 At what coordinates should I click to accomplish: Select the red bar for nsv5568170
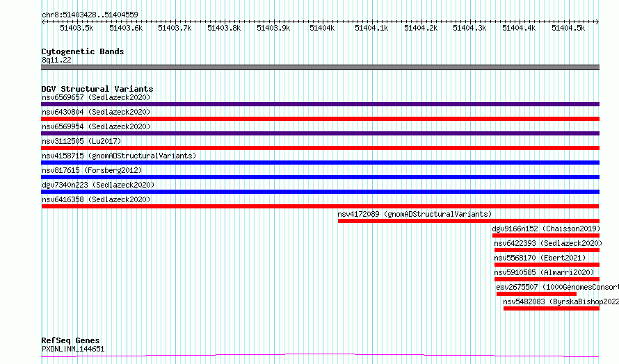[547, 265]
